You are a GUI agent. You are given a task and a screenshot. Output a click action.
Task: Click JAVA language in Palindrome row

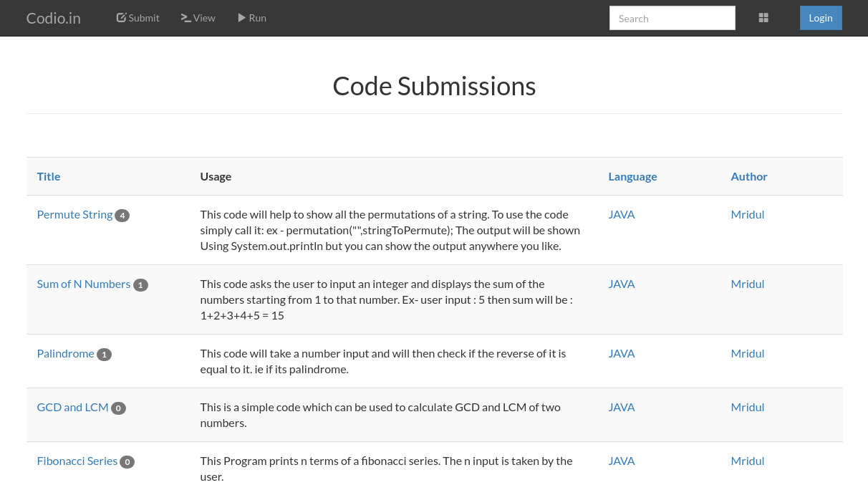(622, 353)
